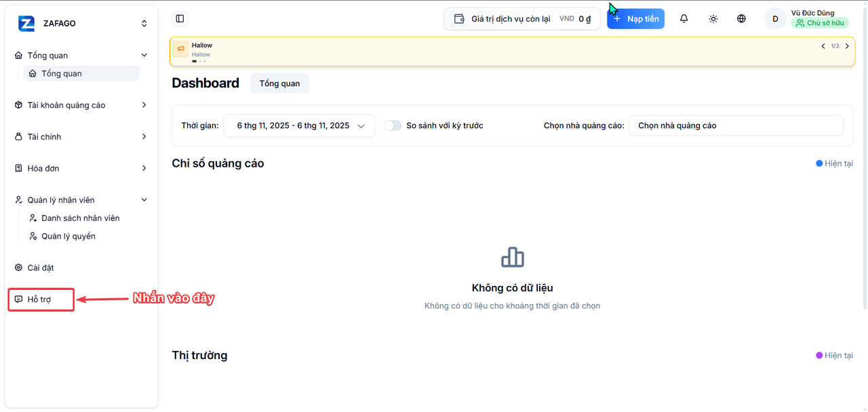Open Quản lý quyền page

[x=68, y=236]
